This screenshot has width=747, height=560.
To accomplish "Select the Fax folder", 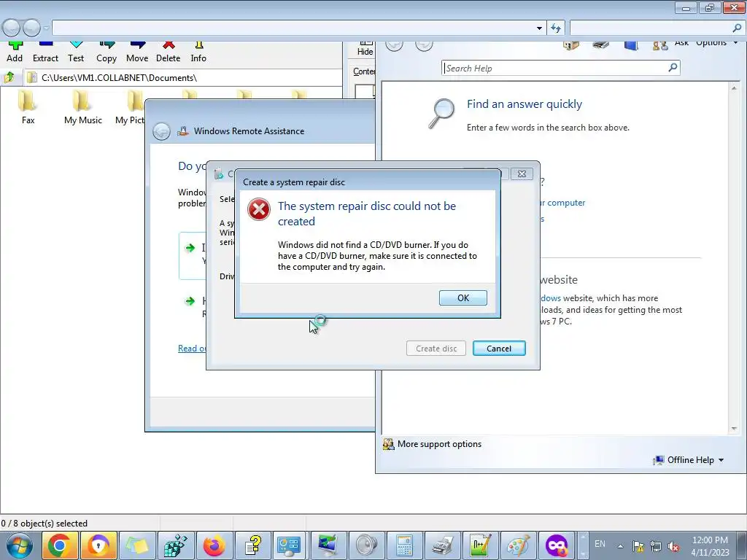I will (x=28, y=108).
